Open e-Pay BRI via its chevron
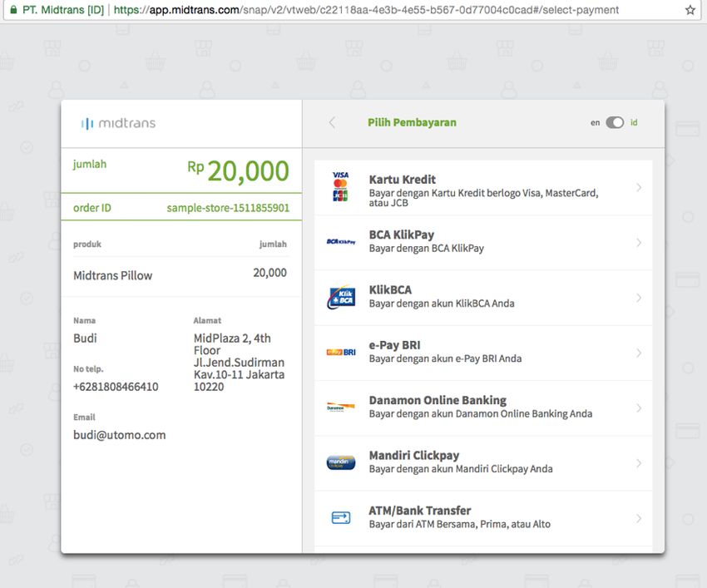Screen dimensions: 707x588 [x=639, y=353]
